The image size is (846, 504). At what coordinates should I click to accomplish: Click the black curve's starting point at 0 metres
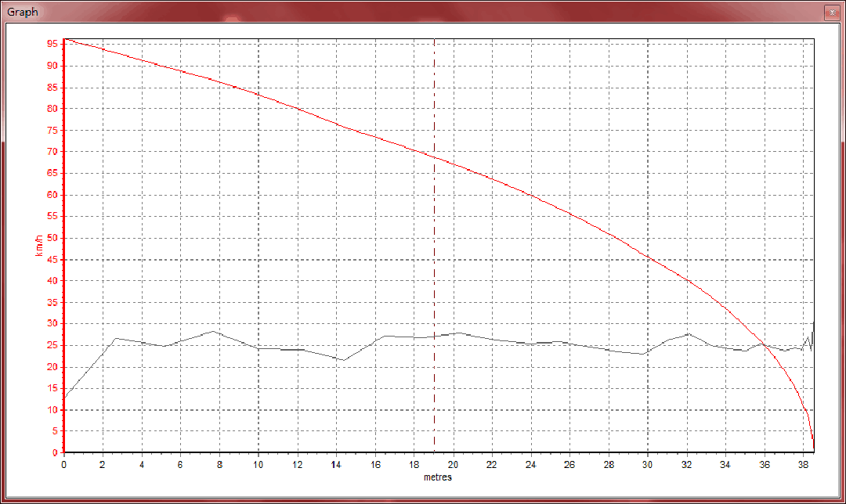65,397
